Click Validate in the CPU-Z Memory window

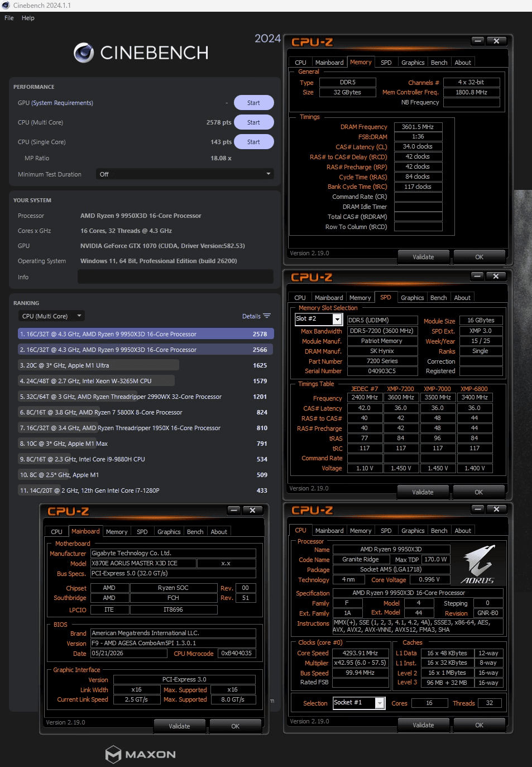[x=423, y=257]
